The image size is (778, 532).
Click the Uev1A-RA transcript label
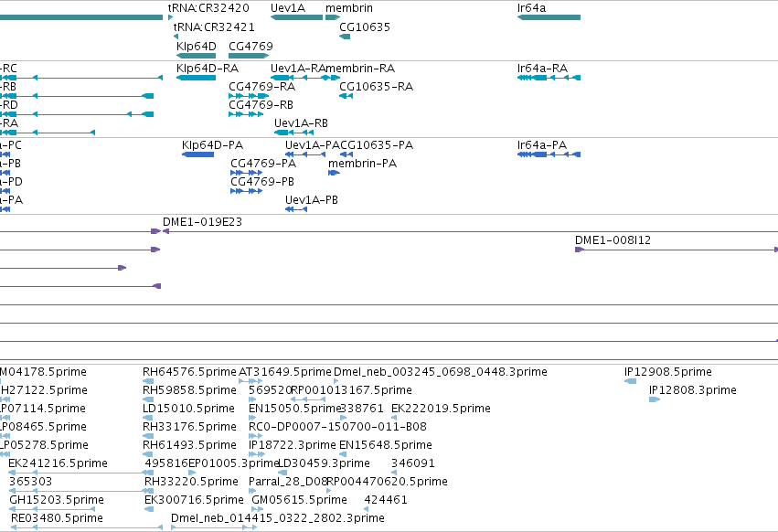[x=298, y=68]
